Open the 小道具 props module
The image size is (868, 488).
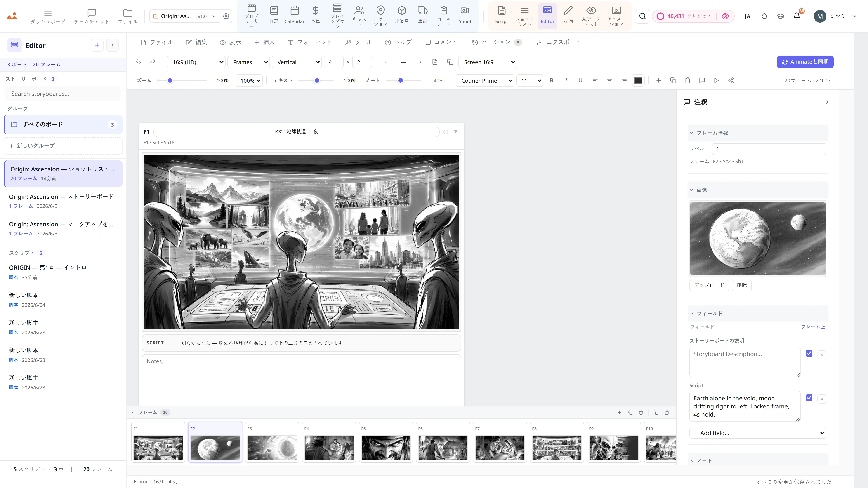tap(402, 16)
